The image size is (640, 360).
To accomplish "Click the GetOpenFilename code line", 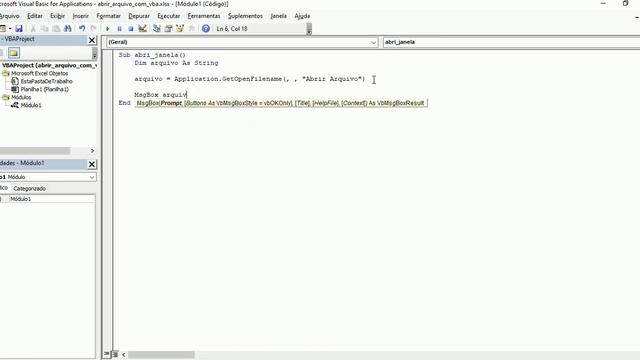I will 250,79.
